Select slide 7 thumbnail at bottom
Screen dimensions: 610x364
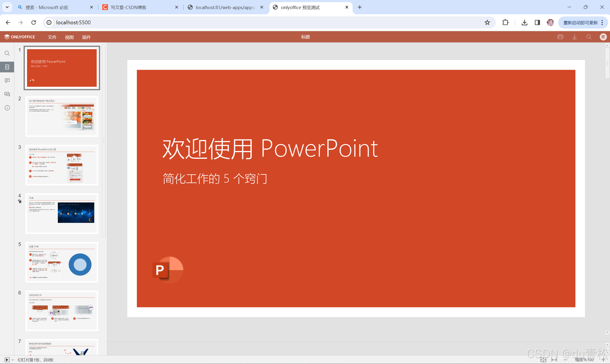coord(62,347)
